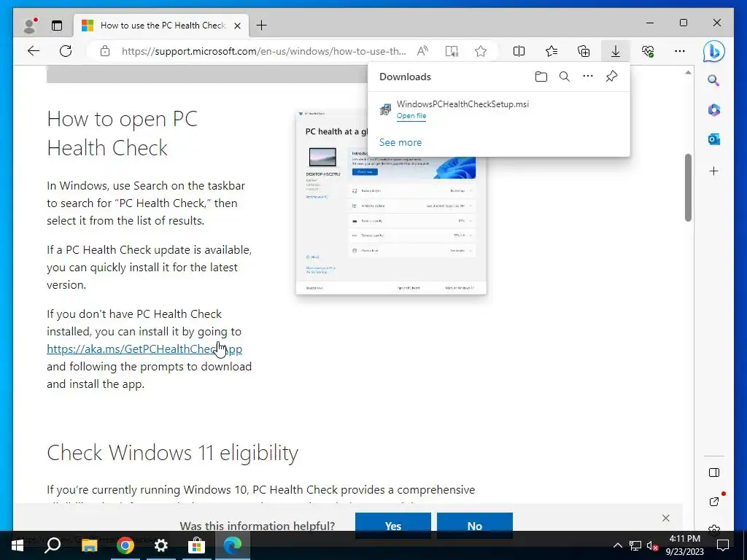The height and width of the screenshot is (560, 747).
Task: Enter Immersive Reader icon
Action: tap(452, 51)
